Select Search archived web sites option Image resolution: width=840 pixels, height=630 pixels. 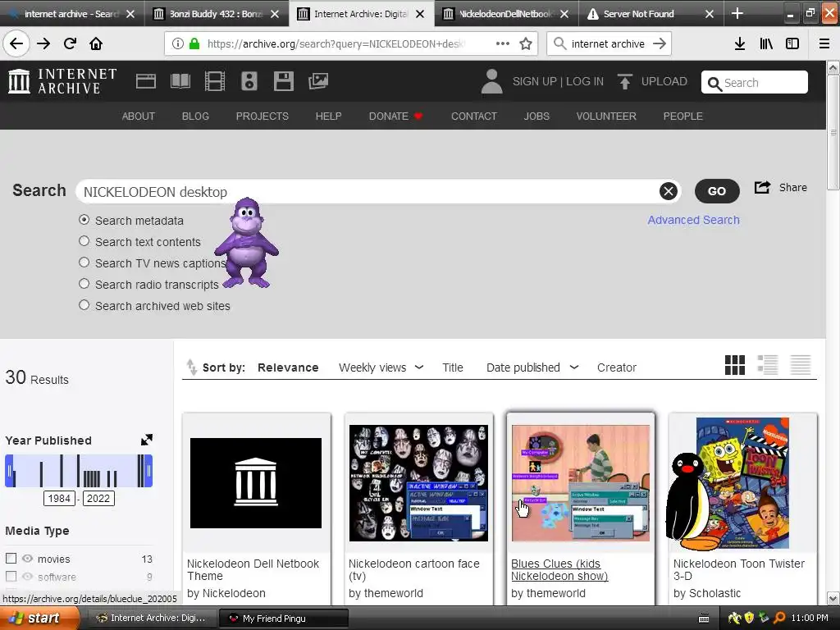(x=84, y=305)
